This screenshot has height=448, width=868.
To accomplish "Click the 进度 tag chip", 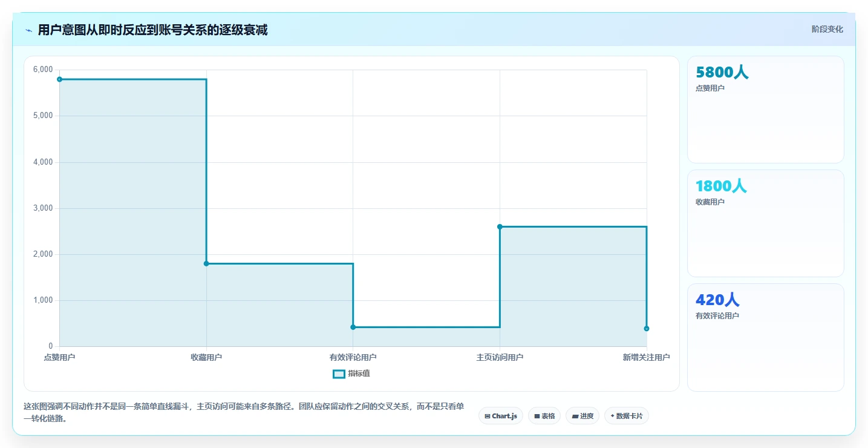I will tap(582, 416).
